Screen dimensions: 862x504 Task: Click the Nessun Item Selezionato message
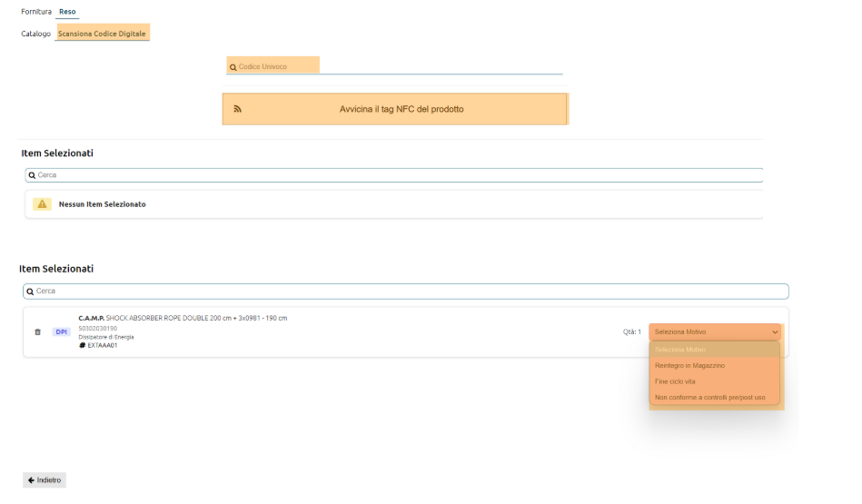pyautogui.click(x=103, y=204)
